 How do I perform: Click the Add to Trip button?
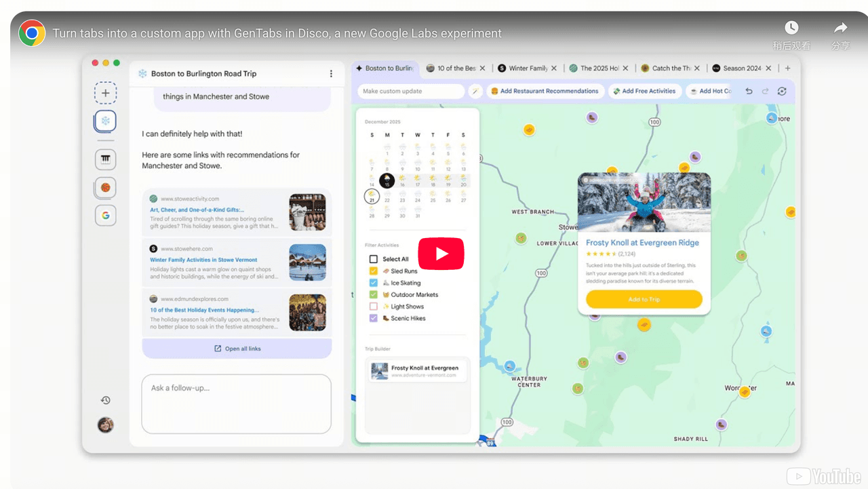click(x=644, y=299)
